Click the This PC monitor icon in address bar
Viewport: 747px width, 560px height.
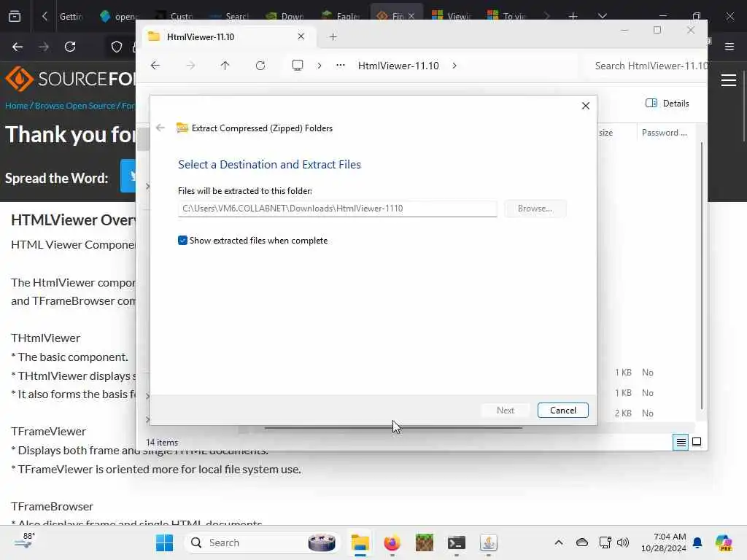pos(298,65)
